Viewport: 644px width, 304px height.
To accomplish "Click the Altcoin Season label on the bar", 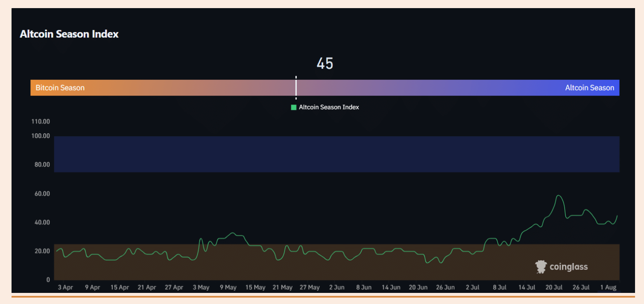I will [589, 88].
